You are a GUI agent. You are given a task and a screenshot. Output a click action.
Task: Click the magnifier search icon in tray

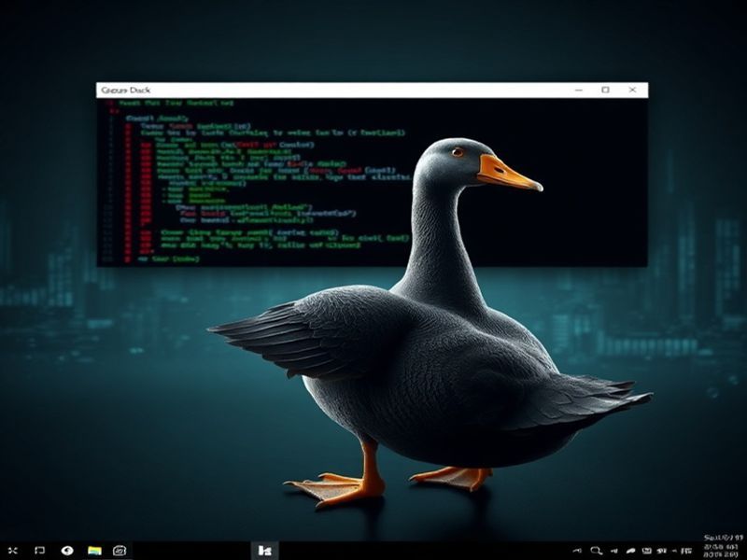click(597, 551)
